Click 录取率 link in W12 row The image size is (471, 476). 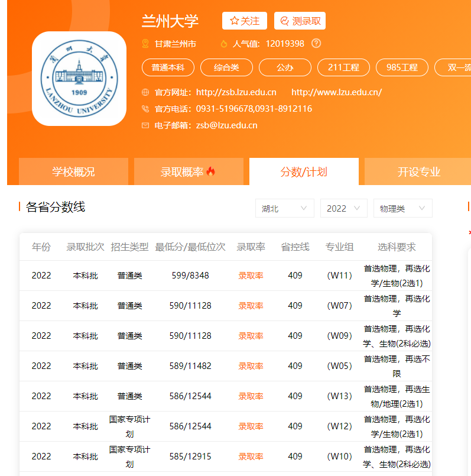coord(251,426)
